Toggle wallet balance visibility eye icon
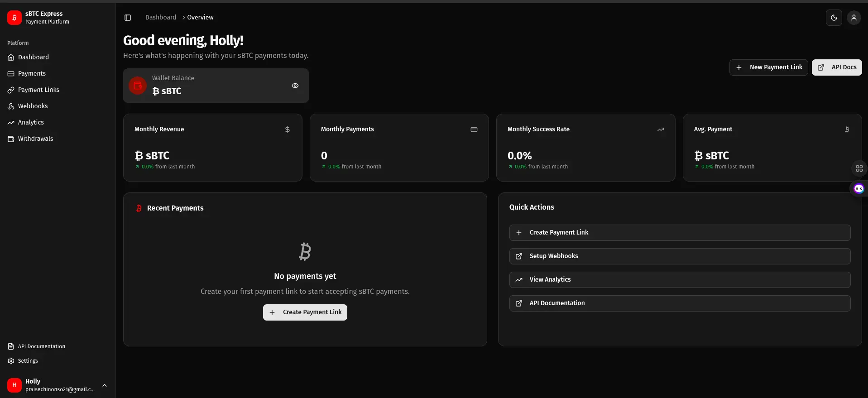The width and height of the screenshot is (868, 398). 295,86
